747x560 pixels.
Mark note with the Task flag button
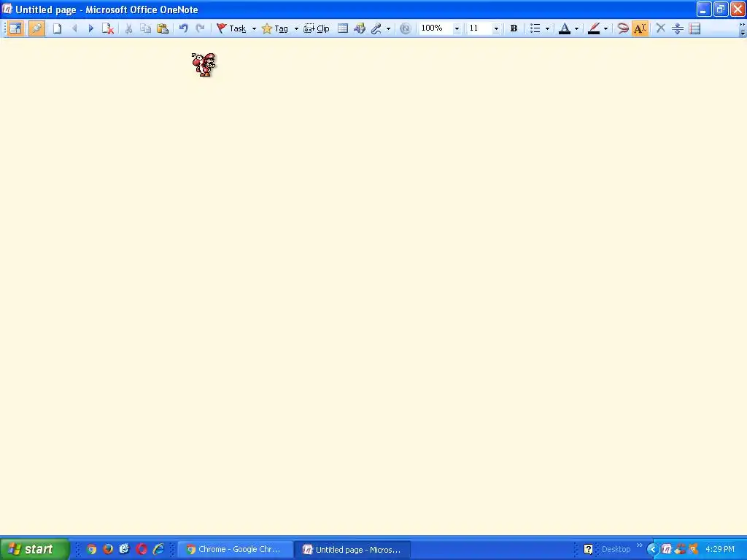(231, 28)
